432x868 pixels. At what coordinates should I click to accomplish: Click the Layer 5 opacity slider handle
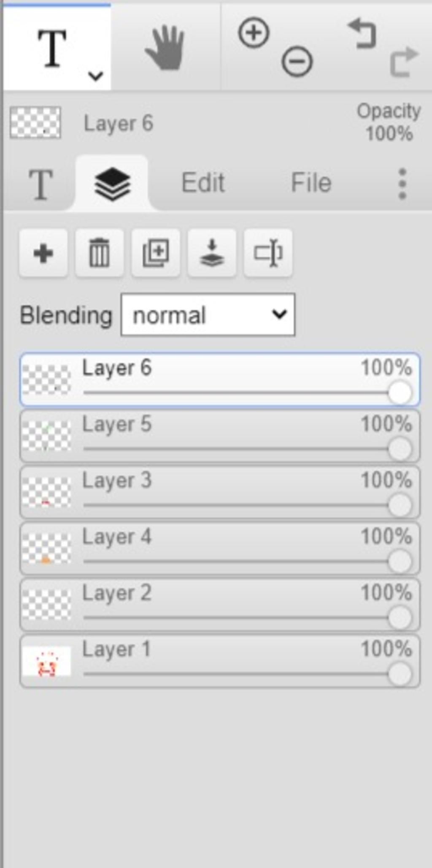(x=400, y=449)
